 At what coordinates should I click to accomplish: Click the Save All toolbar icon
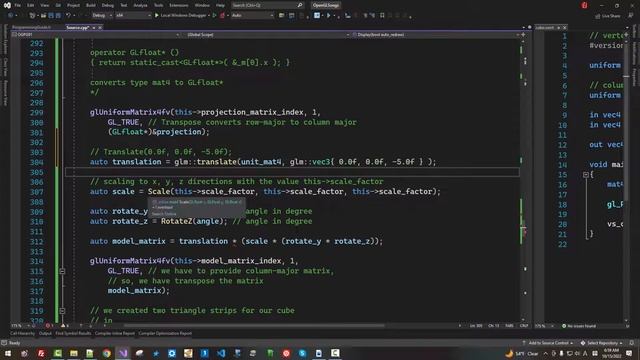pyautogui.click(x=58, y=16)
